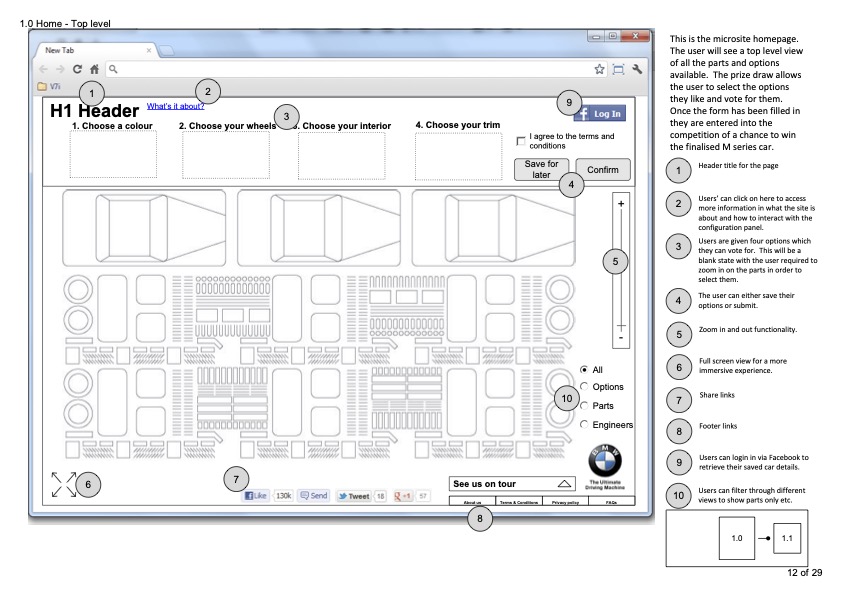
Task: Open the What's it about? link
Action: [x=175, y=106]
